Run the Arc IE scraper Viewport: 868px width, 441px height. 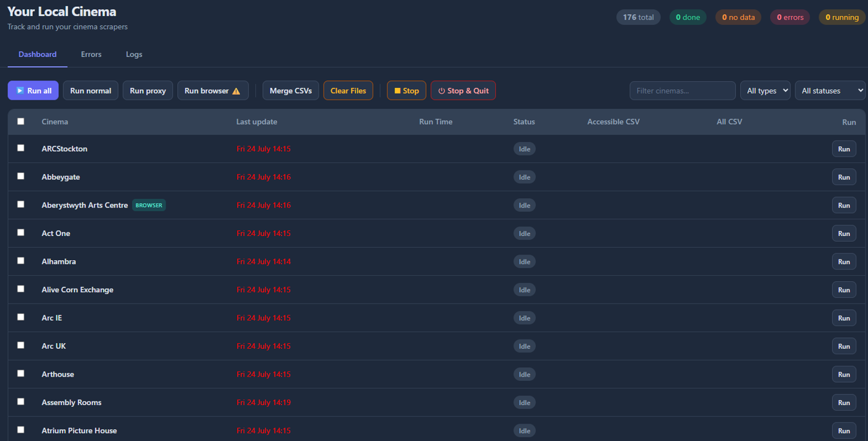pyautogui.click(x=844, y=318)
